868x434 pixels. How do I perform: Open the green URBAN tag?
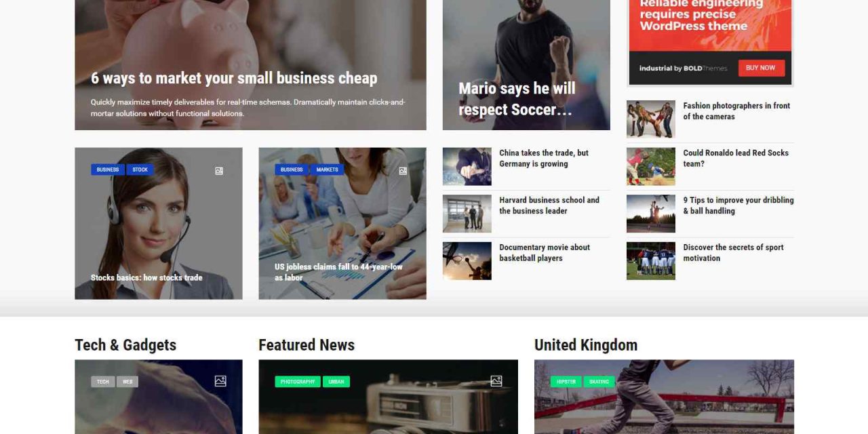click(336, 382)
